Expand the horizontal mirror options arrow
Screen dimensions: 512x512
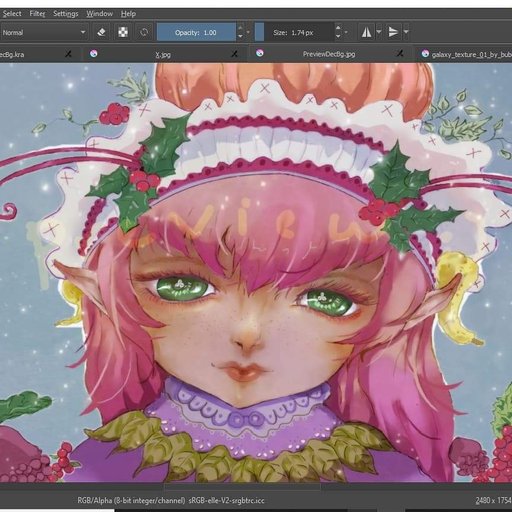pyautogui.click(x=379, y=32)
